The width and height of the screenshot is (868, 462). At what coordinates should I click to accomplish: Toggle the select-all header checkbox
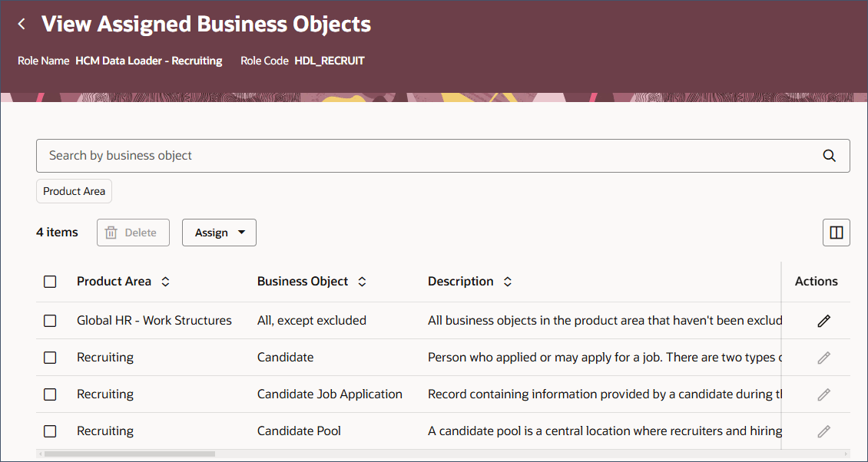coord(50,282)
